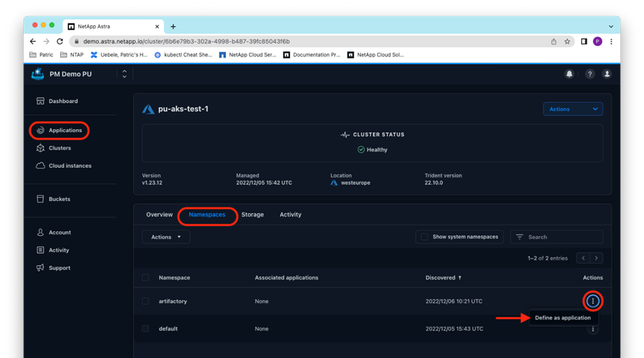Image resolution: width=644 pixels, height=358 pixels.
Task: Open the Patric bookmarks folder
Action: pyautogui.click(x=42, y=55)
